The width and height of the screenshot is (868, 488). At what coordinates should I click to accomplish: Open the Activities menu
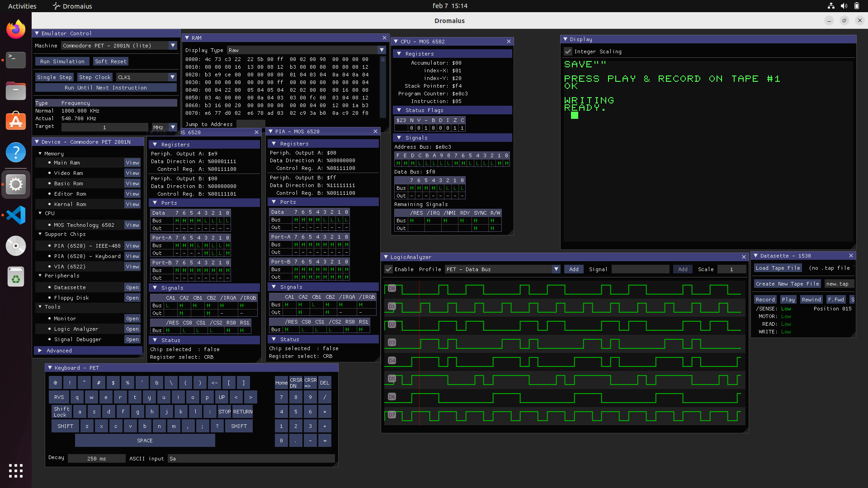22,6
